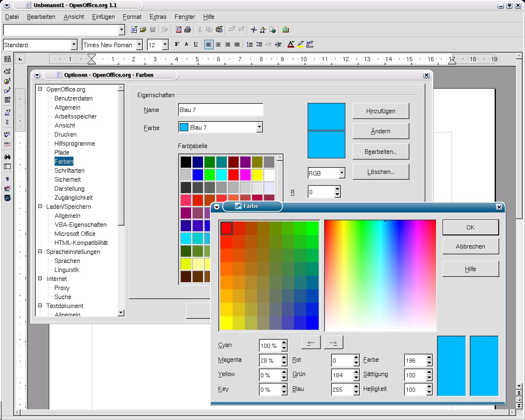This screenshot has height=420, width=525.
Task: Toggle nonprinting characters pilcrow icon
Action: 7,179
